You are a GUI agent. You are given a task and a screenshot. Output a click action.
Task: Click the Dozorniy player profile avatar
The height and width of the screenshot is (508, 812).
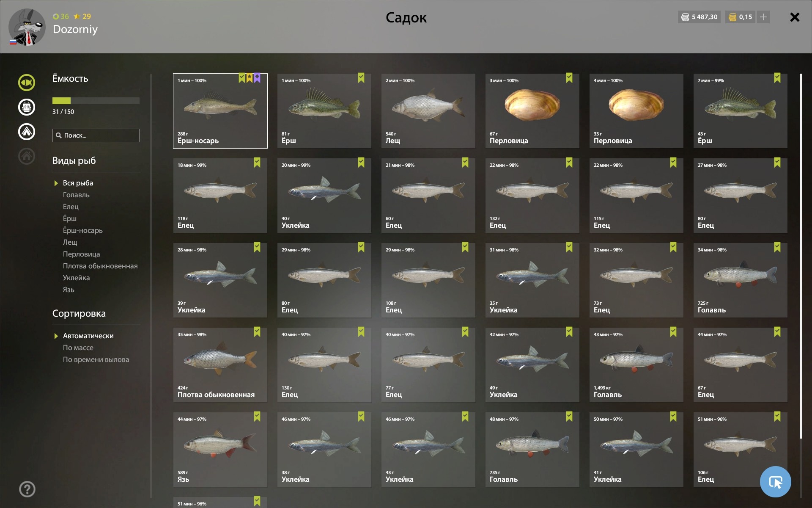(27, 27)
